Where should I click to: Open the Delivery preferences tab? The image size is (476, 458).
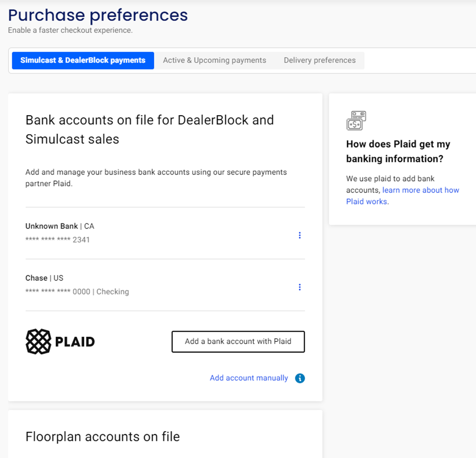pyautogui.click(x=320, y=60)
